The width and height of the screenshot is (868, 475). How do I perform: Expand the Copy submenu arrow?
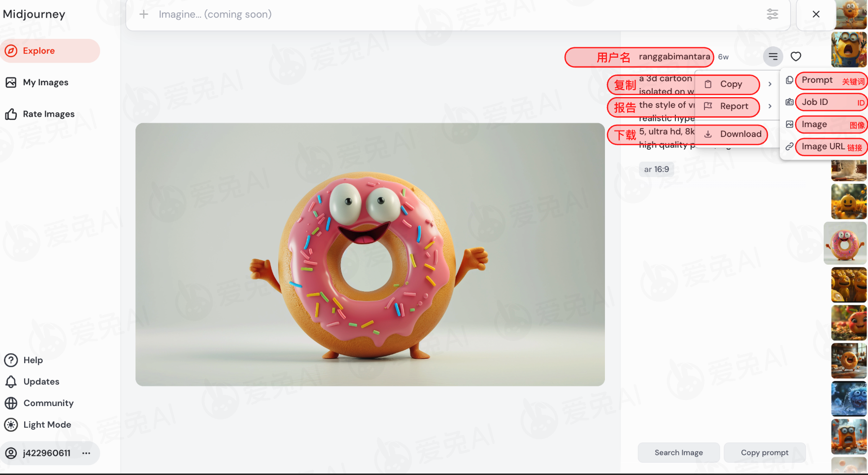tap(770, 84)
